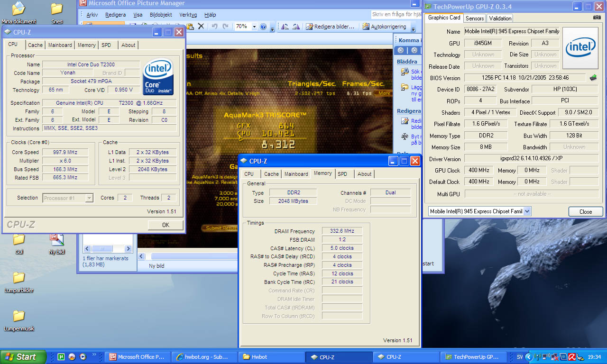607x364 pixels.
Task: Open SPD tab in memory CPU-Z window
Action: pyautogui.click(x=342, y=174)
